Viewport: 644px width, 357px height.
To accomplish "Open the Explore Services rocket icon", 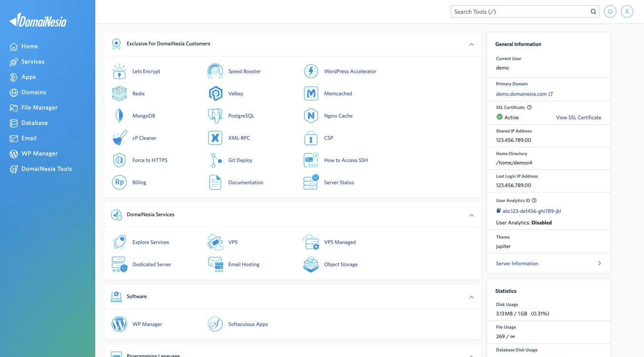I will (119, 242).
